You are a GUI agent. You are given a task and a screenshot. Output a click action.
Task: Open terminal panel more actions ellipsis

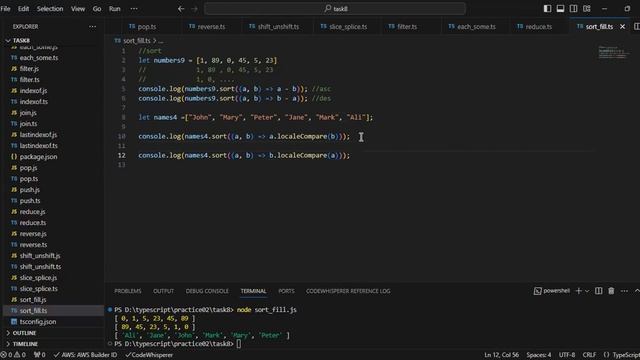tap(624, 291)
